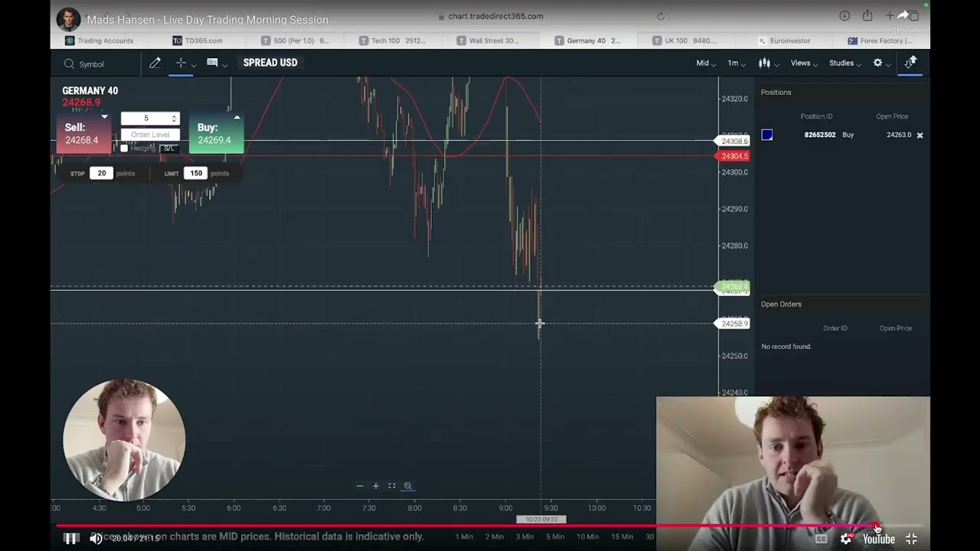Click the chart.tradedirect365.com address bar
Viewport: 980px width, 551px height.
[x=495, y=16]
